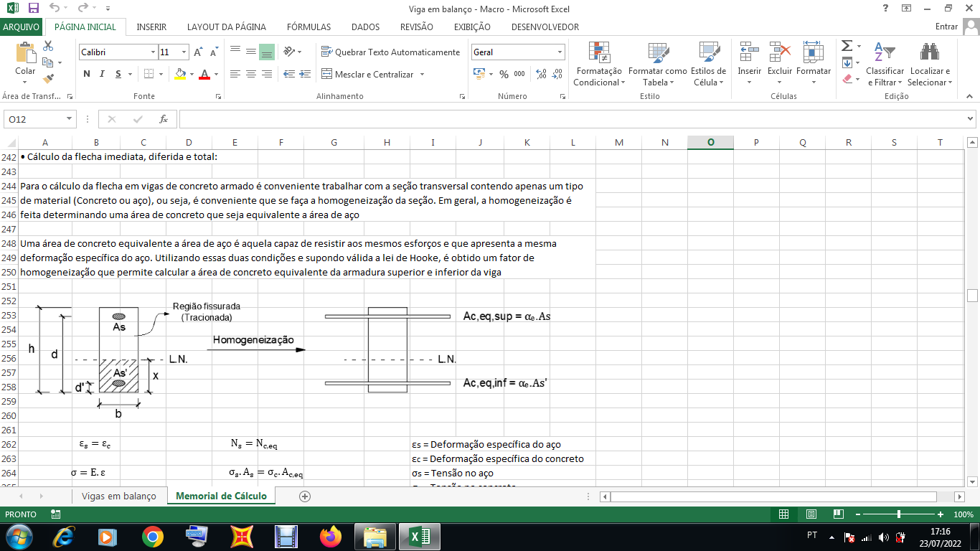
Task: Cut the selection with the scissors icon
Action: [x=48, y=46]
